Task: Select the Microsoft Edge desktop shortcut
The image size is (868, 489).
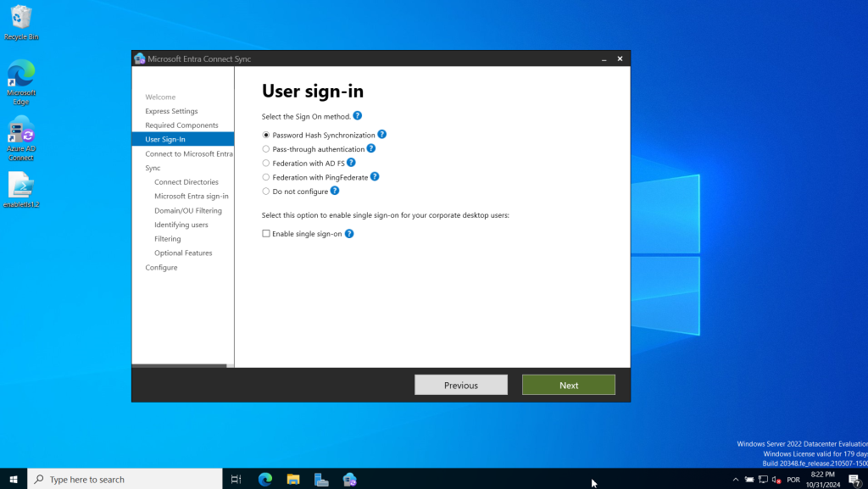Action: tap(21, 82)
